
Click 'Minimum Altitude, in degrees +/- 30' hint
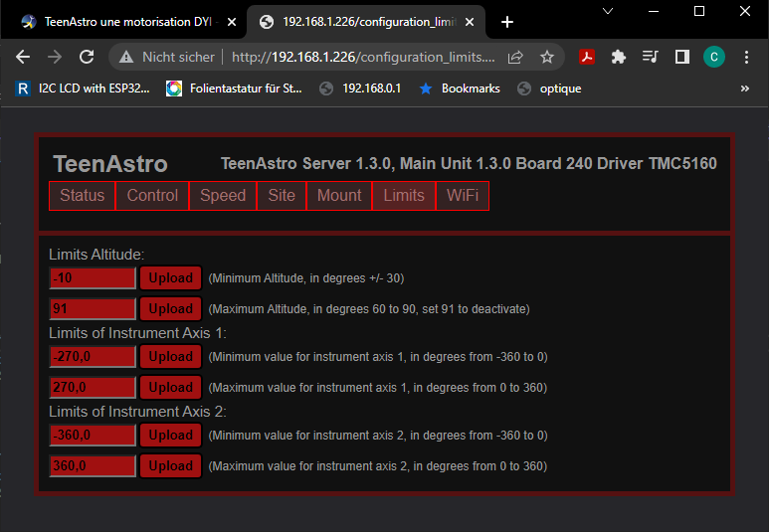[306, 278]
